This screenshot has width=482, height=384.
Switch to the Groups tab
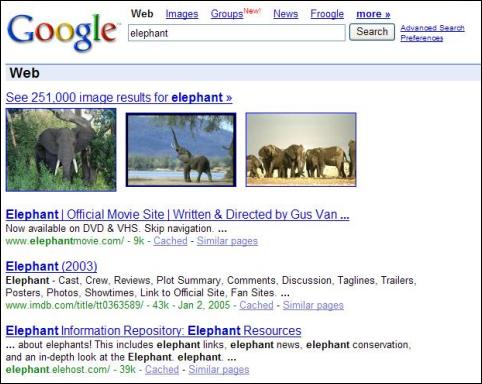coord(227,14)
